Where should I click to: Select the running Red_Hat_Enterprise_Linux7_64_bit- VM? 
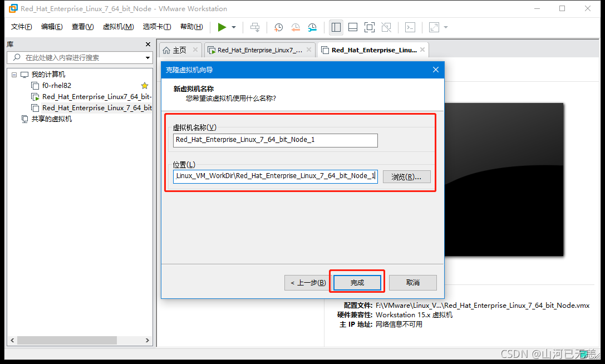click(x=97, y=97)
